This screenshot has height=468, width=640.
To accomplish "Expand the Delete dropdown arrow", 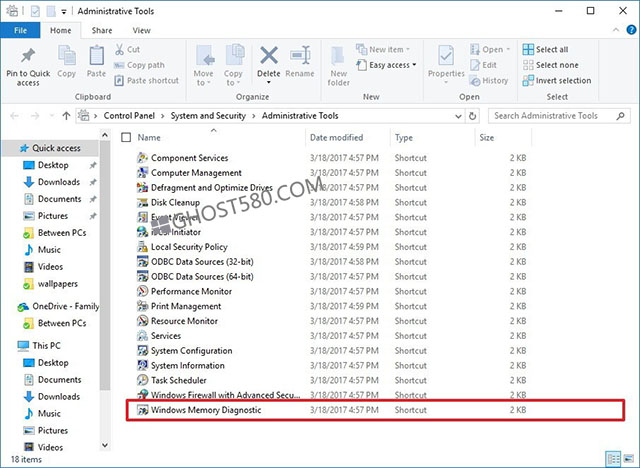I will 269,82.
